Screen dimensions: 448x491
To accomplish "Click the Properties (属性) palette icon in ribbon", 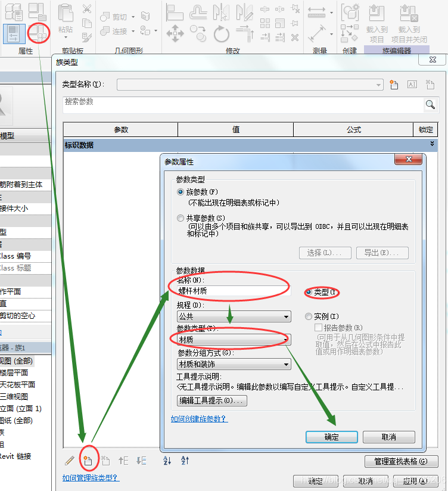I will coord(14,33).
